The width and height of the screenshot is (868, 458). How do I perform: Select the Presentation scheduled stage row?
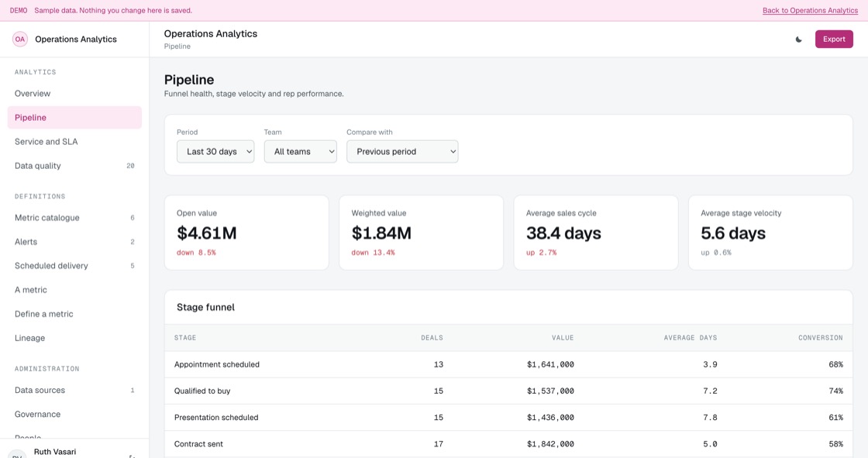click(508, 418)
